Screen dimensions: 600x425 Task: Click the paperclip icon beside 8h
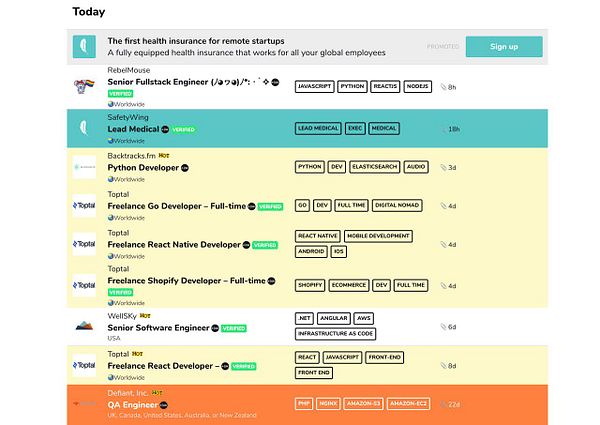[442, 87]
